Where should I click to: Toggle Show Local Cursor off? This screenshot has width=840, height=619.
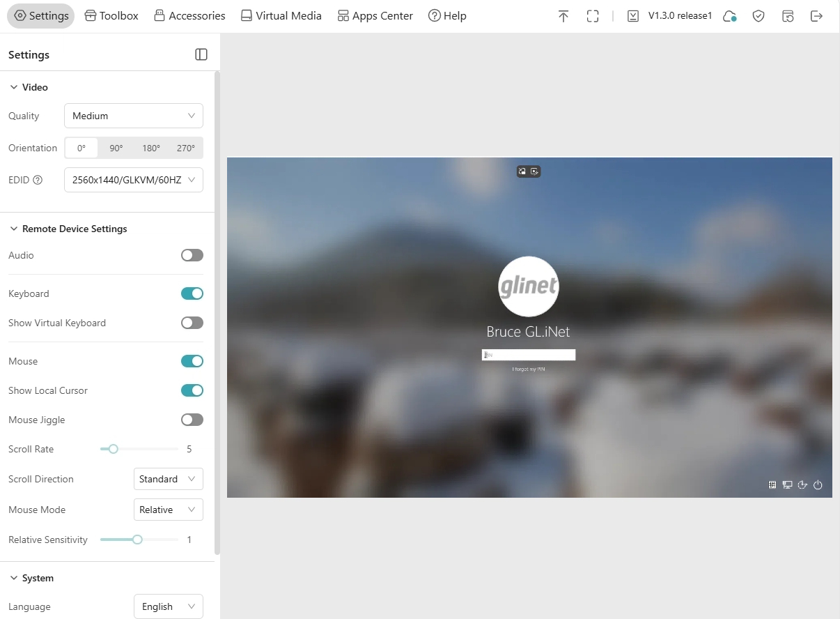(192, 390)
